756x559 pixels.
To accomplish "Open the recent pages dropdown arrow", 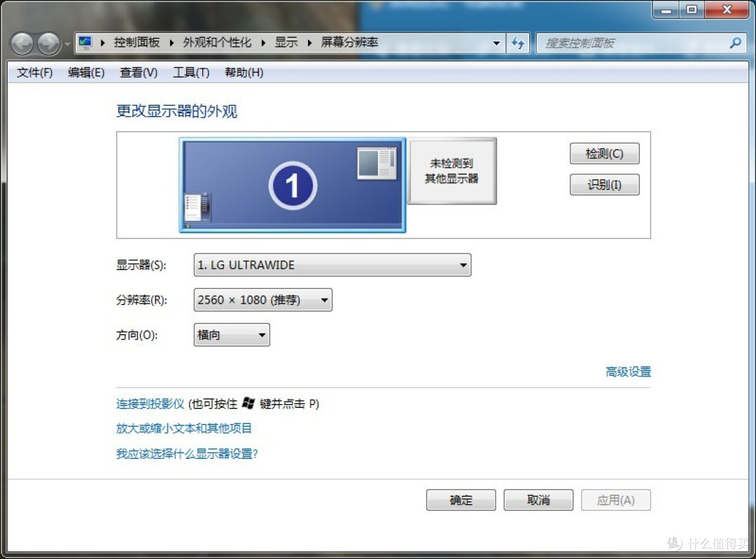I will [67, 44].
